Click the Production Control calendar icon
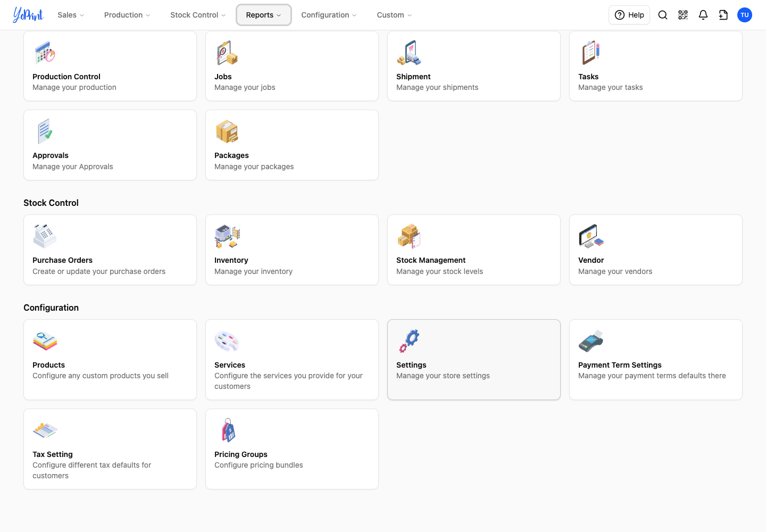Screen dimensions: 766x532 (45, 53)
